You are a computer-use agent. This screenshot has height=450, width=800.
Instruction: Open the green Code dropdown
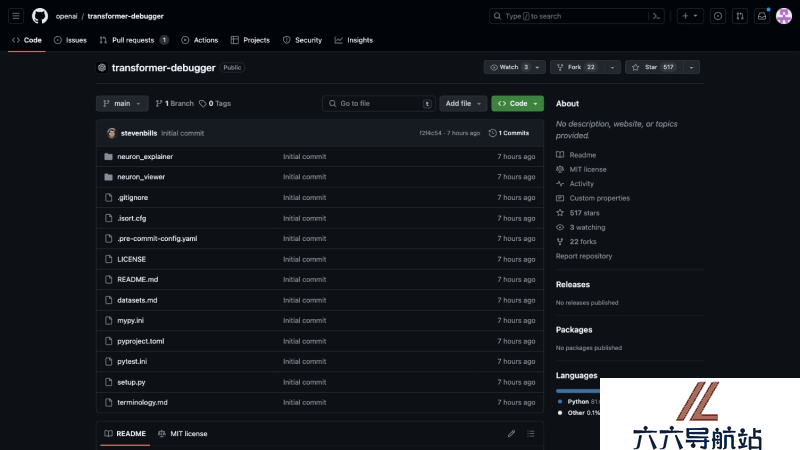pos(517,104)
